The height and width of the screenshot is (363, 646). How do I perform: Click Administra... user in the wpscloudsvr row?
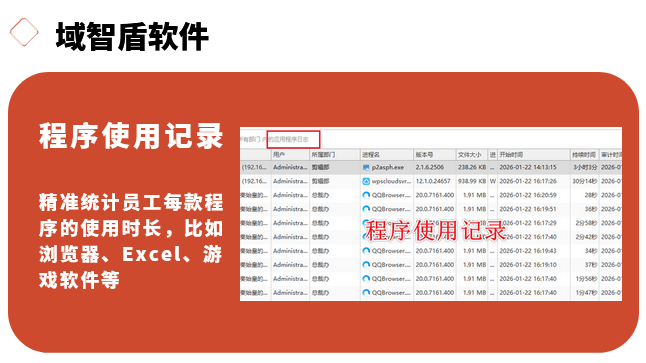(290, 181)
